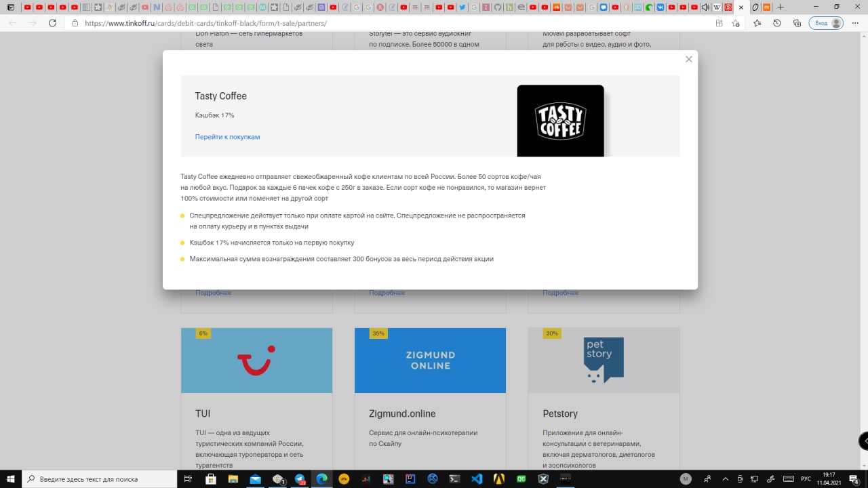Image resolution: width=868 pixels, height=488 pixels.
Task: Open the touch keyboard tray icon
Action: click(789, 479)
